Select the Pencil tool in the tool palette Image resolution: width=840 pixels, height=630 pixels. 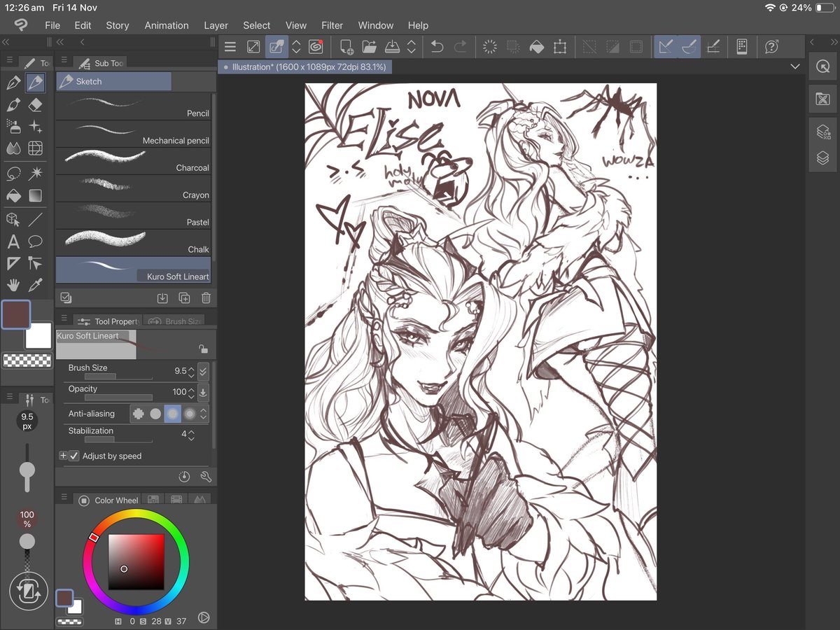click(x=35, y=83)
